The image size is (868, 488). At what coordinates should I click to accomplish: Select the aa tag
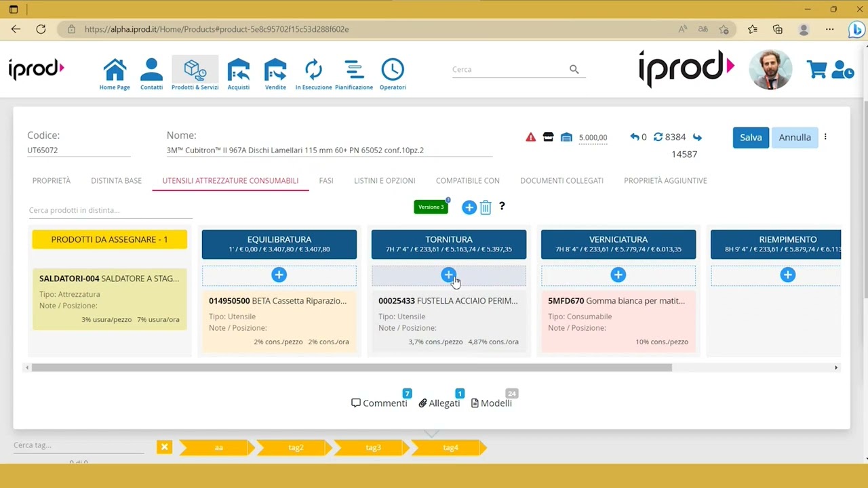pyautogui.click(x=218, y=447)
